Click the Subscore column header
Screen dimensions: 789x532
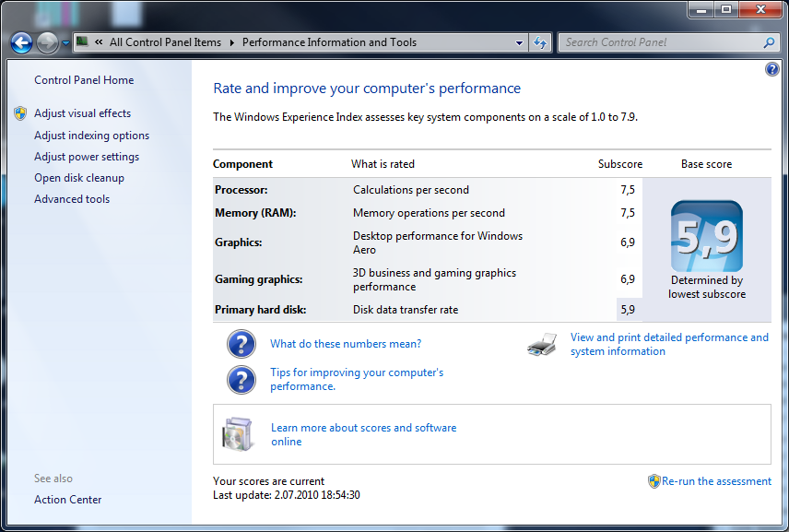pyautogui.click(x=620, y=164)
